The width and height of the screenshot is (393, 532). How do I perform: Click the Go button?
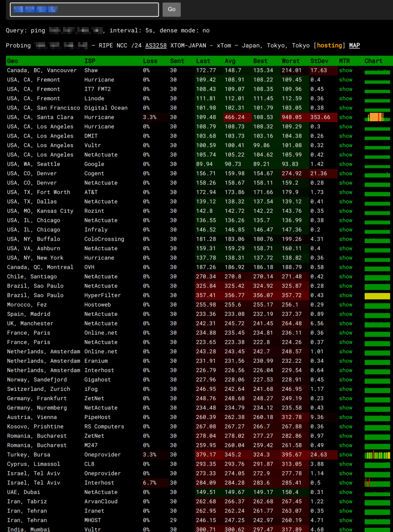pyautogui.click(x=172, y=10)
